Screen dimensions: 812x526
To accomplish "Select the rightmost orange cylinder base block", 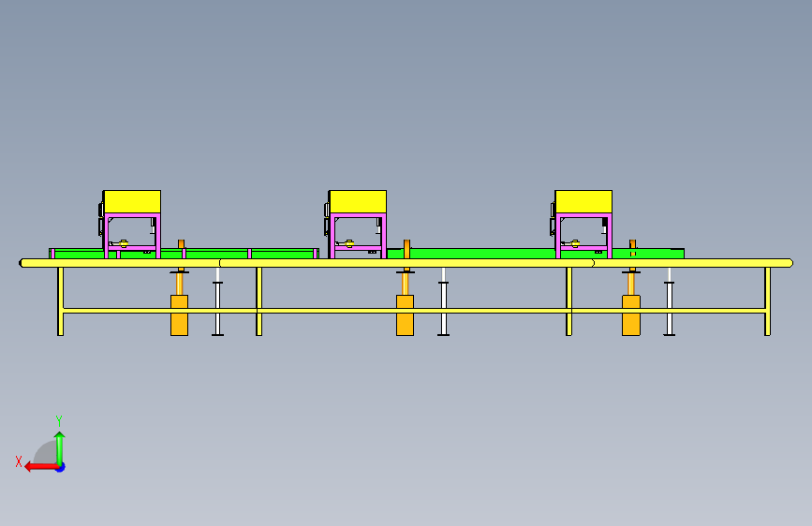I will coord(630,315).
